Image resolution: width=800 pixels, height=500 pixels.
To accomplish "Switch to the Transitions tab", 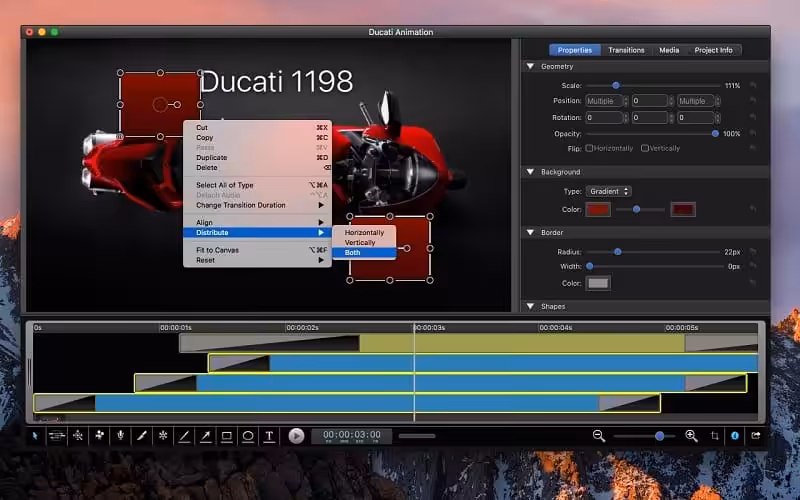I will pyautogui.click(x=626, y=50).
